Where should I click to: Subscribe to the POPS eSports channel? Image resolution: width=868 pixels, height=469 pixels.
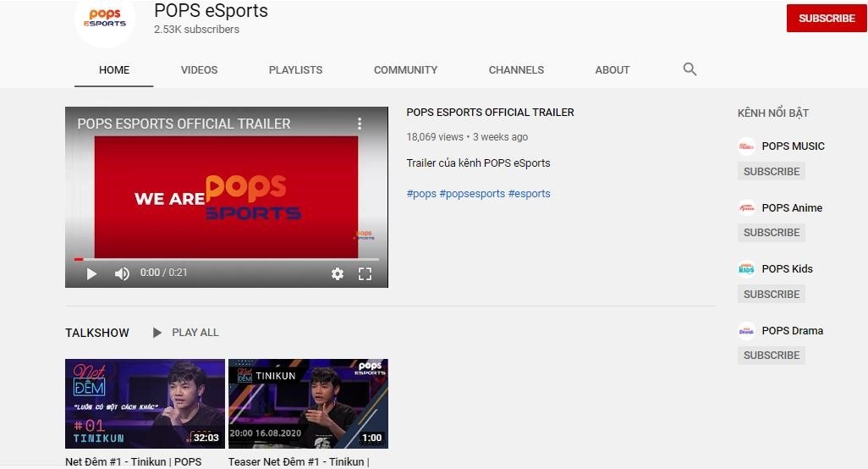coord(826,18)
